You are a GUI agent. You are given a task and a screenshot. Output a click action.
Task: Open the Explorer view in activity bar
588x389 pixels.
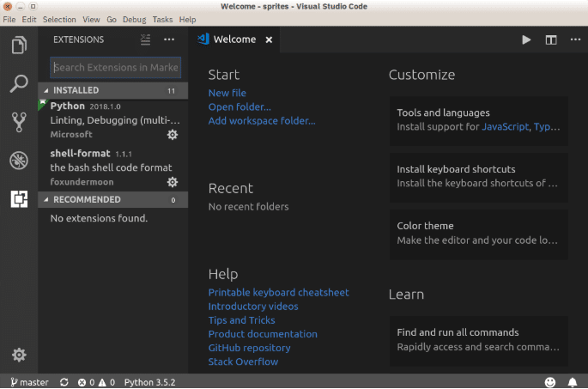(x=19, y=45)
